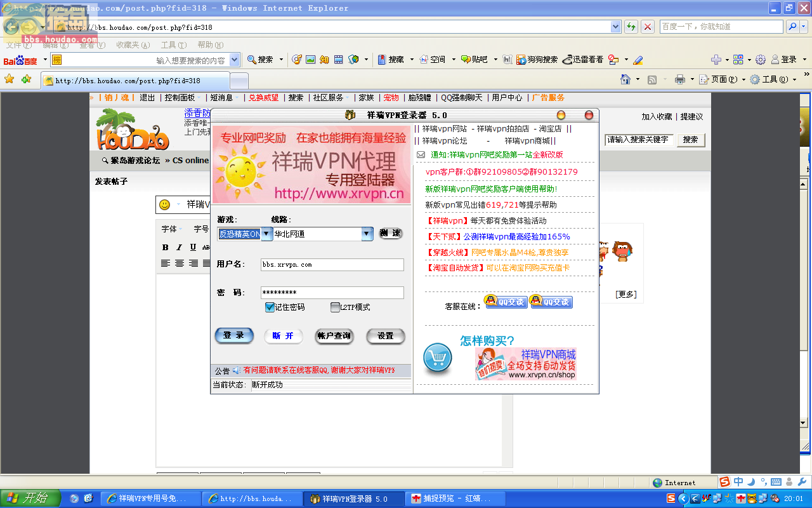Click the 用户中心 forum nav link
812x508 pixels.
click(x=507, y=98)
